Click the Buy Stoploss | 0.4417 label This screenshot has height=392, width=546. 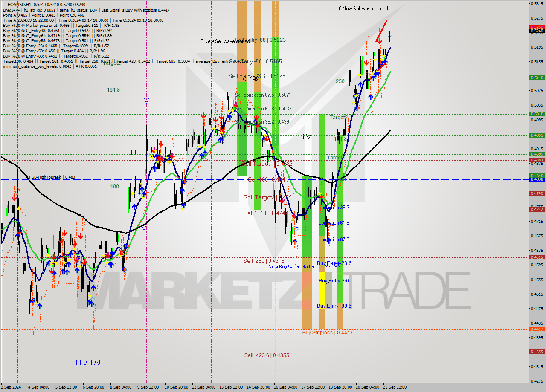(x=327, y=332)
